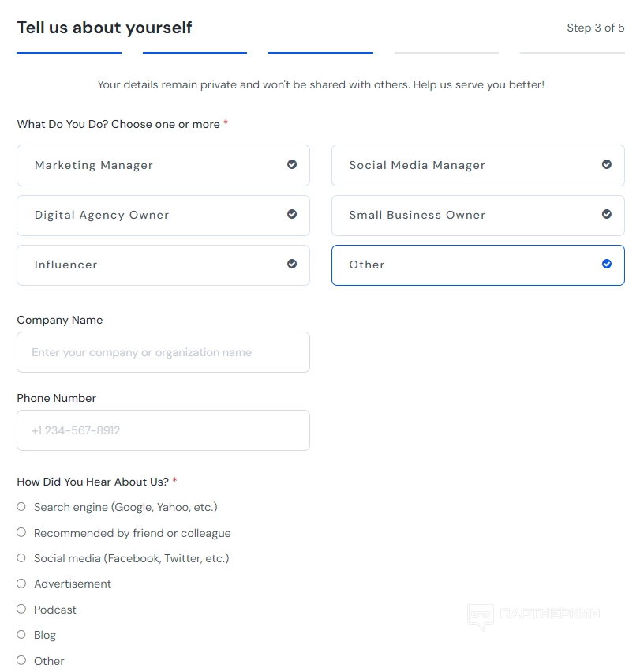Click the Company Name input field

[x=163, y=352]
